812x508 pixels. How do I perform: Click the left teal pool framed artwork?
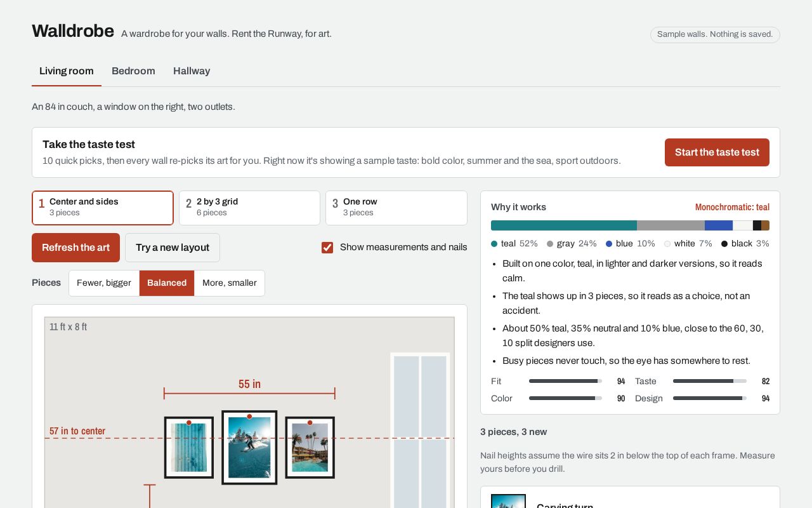(189, 448)
